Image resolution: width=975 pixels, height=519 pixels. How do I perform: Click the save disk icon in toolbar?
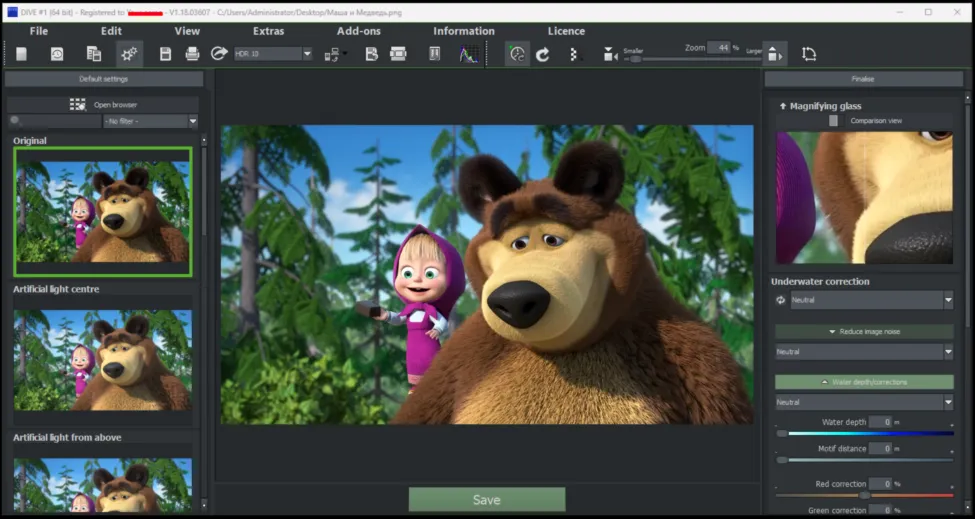(x=165, y=54)
